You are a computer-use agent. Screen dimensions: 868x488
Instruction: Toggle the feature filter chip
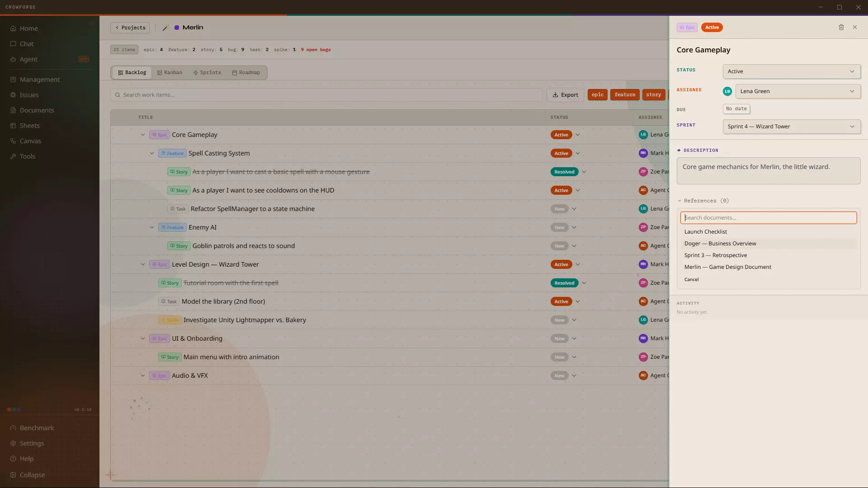(x=625, y=94)
